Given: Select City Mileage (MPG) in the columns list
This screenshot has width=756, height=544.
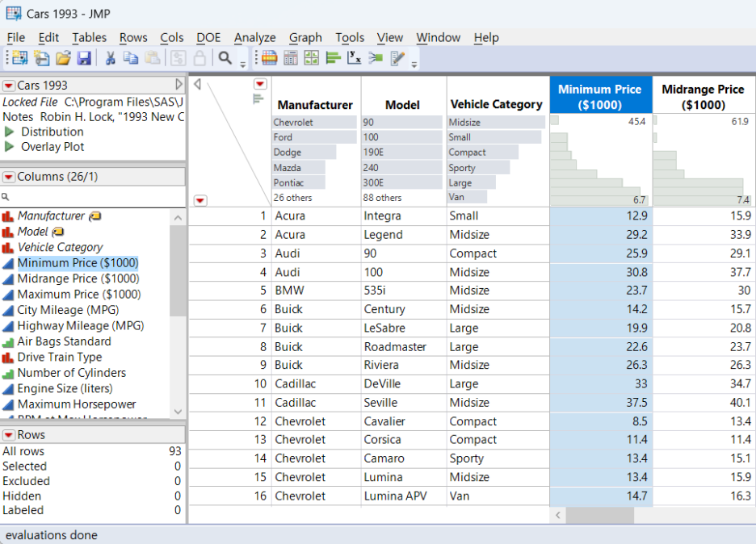Looking at the screenshot, I should [x=68, y=310].
